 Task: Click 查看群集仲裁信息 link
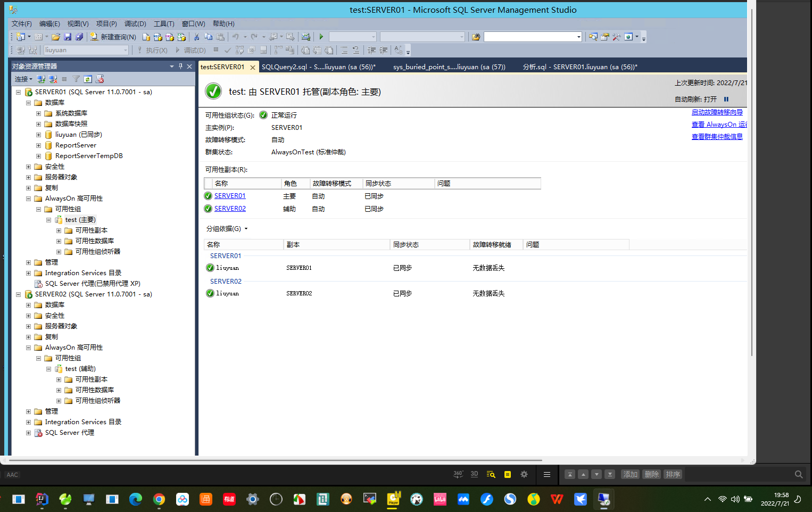(x=717, y=137)
